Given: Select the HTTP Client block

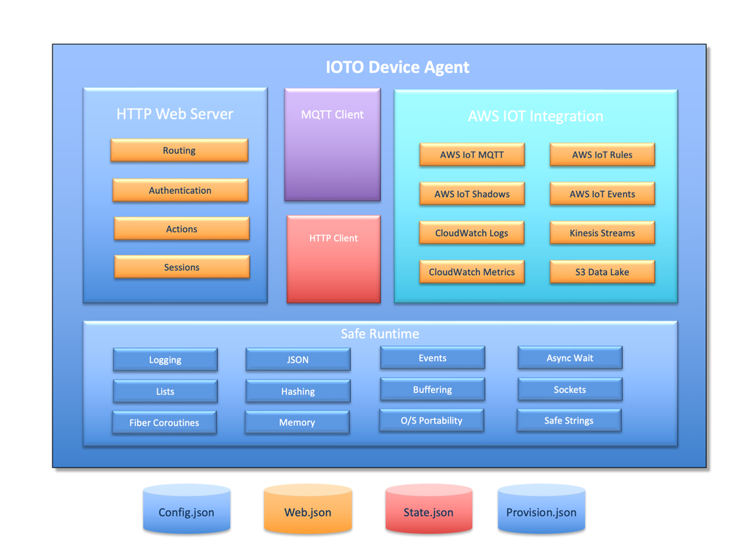Looking at the screenshot, I should [x=333, y=258].
